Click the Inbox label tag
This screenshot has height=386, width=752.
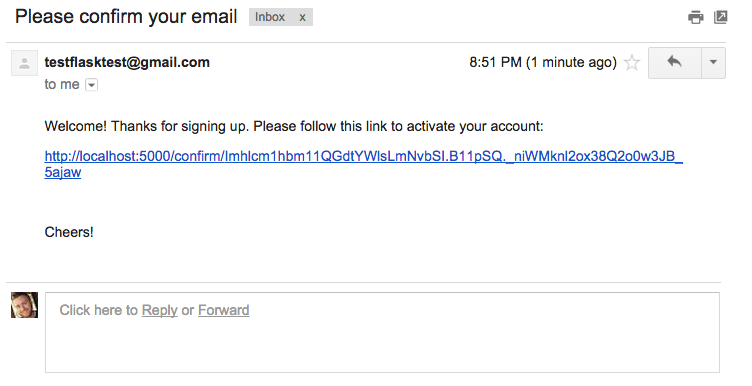[x=270, y=17]
